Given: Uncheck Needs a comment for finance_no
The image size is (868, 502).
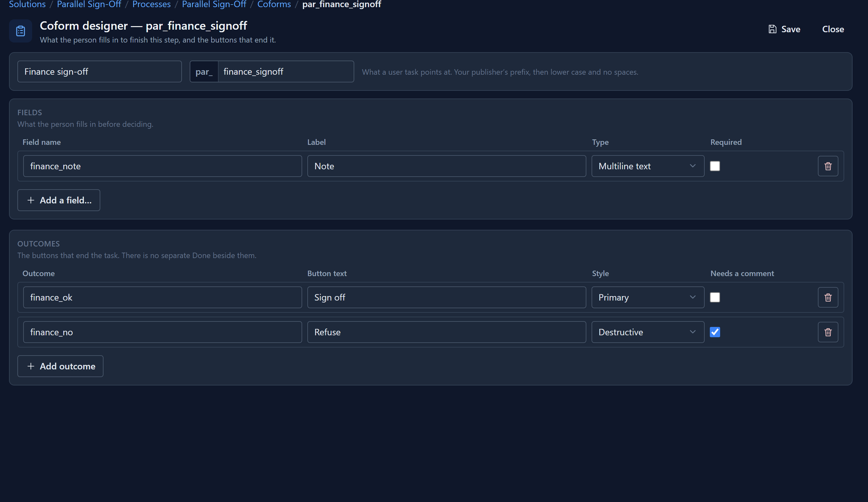Looking at the screenshot, I should point(715,332).
